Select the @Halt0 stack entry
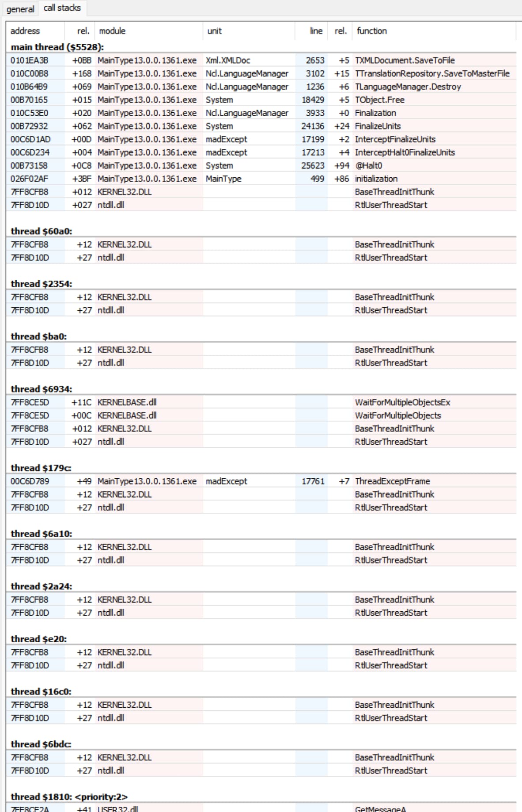Image resolution: width=522 pixels, height=812 pixels. 261,165
